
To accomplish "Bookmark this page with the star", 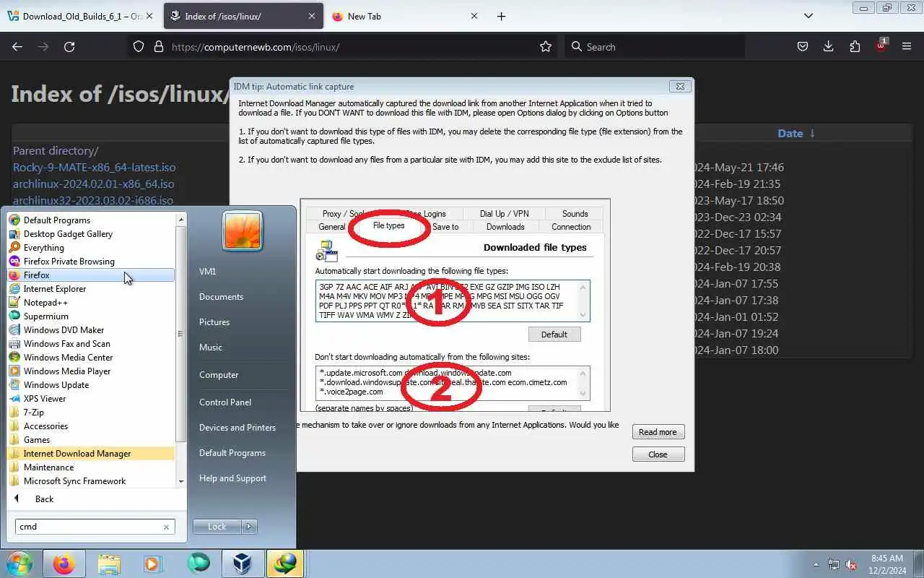I will click(546, 47).
